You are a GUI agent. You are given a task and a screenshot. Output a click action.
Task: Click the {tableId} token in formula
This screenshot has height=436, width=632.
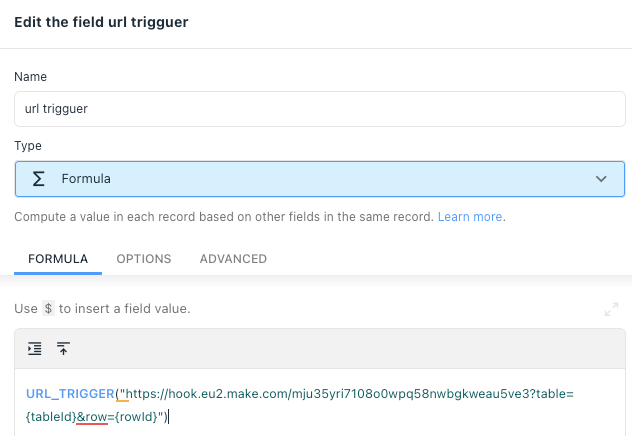click(x=51, y=417)
